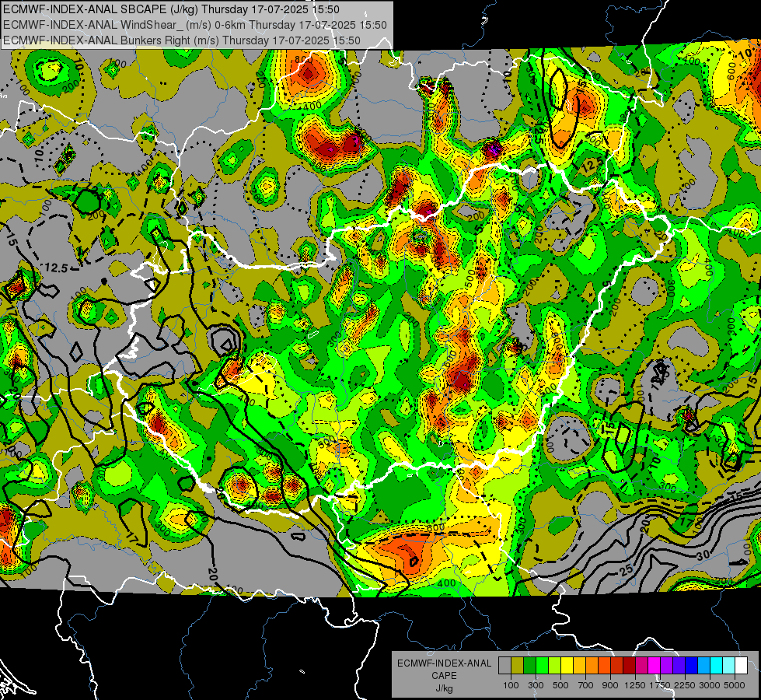Click the legend title ECMWF-INDEX-ANAL
This screenshot has height=700, width=761.
pyautogui.click(x=445, y=663)
